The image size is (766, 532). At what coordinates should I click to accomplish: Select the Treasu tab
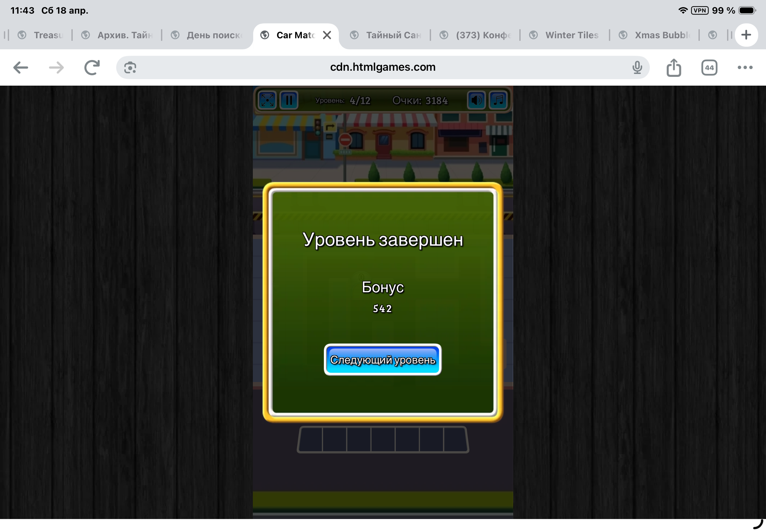click(x=48, y=35)
